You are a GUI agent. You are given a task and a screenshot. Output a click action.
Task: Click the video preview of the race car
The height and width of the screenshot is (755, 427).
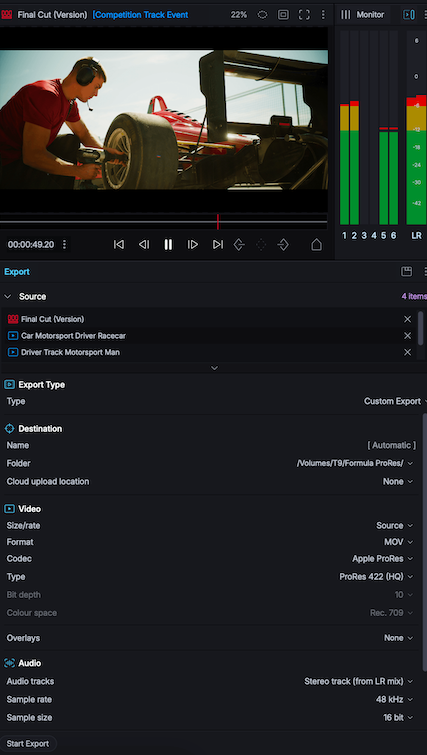(x=164, y=120)
